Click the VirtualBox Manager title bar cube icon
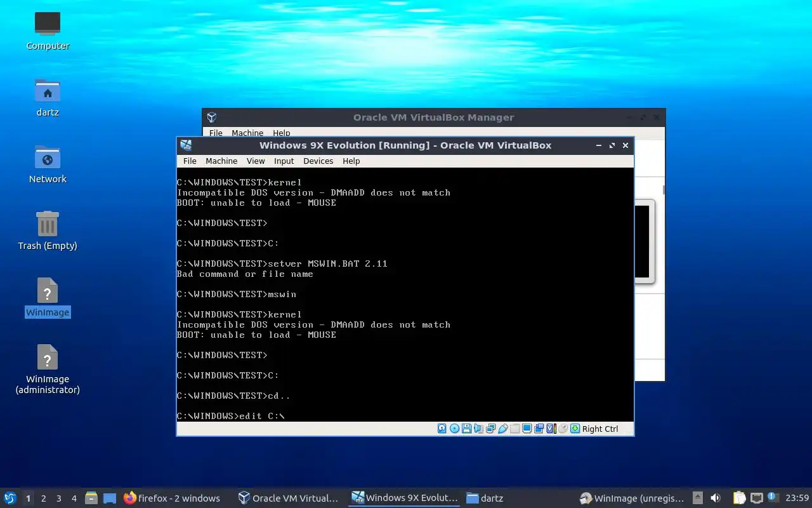This screenshot has width=812, height=508. [212, 117]
